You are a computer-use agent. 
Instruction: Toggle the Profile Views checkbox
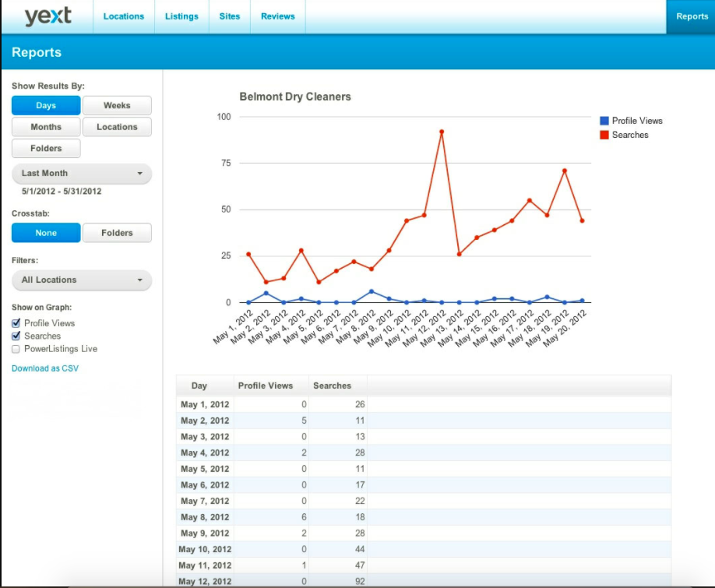pyautogui.click(x=16, y=323)
